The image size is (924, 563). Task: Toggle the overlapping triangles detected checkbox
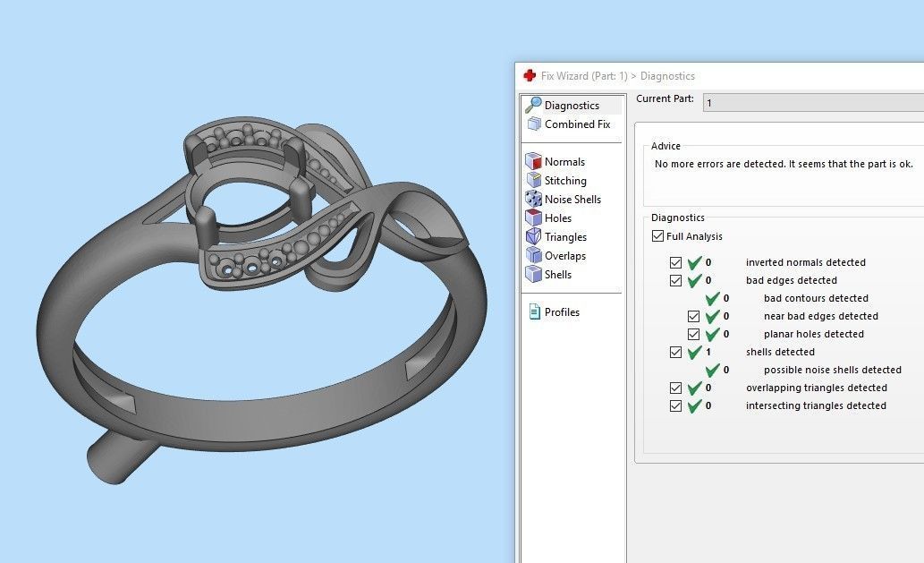[x=675, y=388]
